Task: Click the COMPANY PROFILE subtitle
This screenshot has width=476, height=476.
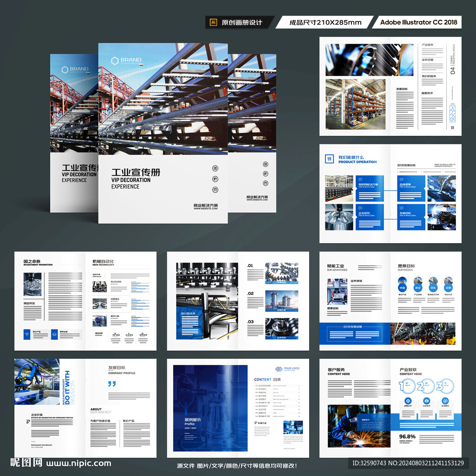Action: click(122, 373)
